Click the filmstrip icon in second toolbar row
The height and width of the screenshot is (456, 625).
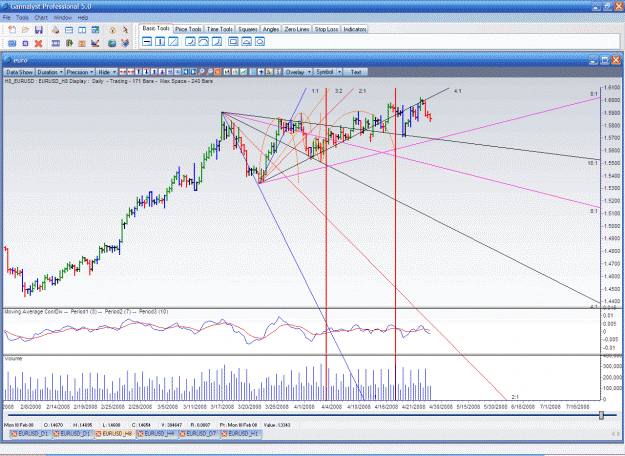pyautogui.click(x=56, y=43)
